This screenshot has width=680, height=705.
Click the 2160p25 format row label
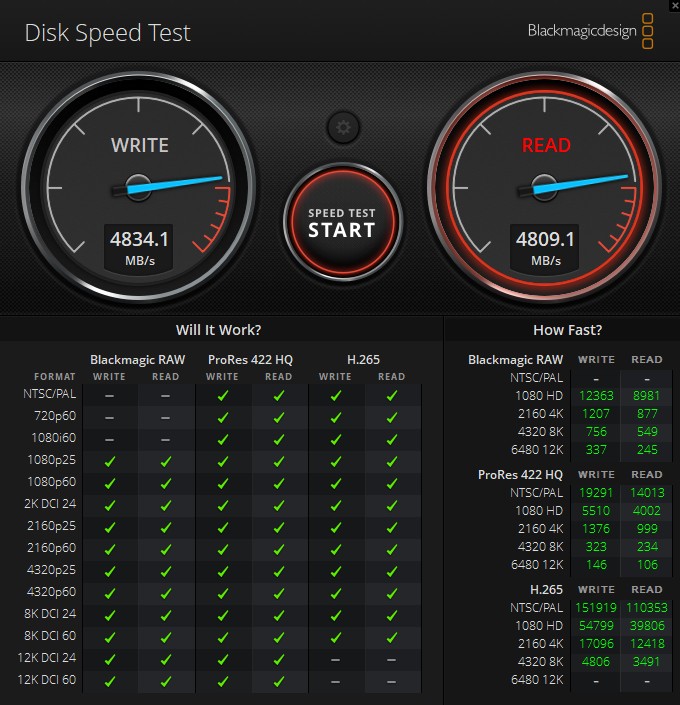tap(52, 526)
